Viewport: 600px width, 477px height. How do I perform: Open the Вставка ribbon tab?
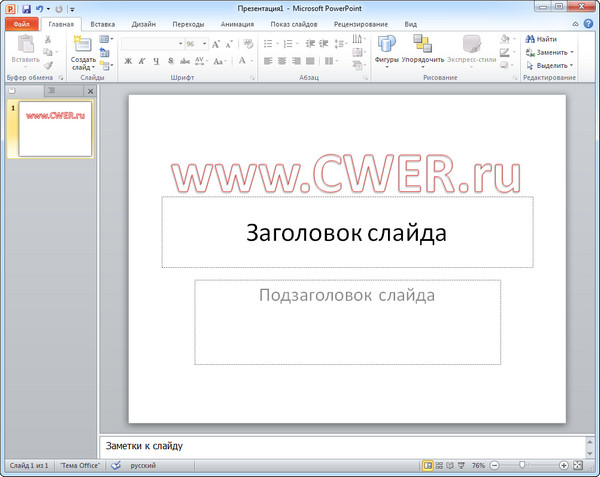click(x=102, y=22)
